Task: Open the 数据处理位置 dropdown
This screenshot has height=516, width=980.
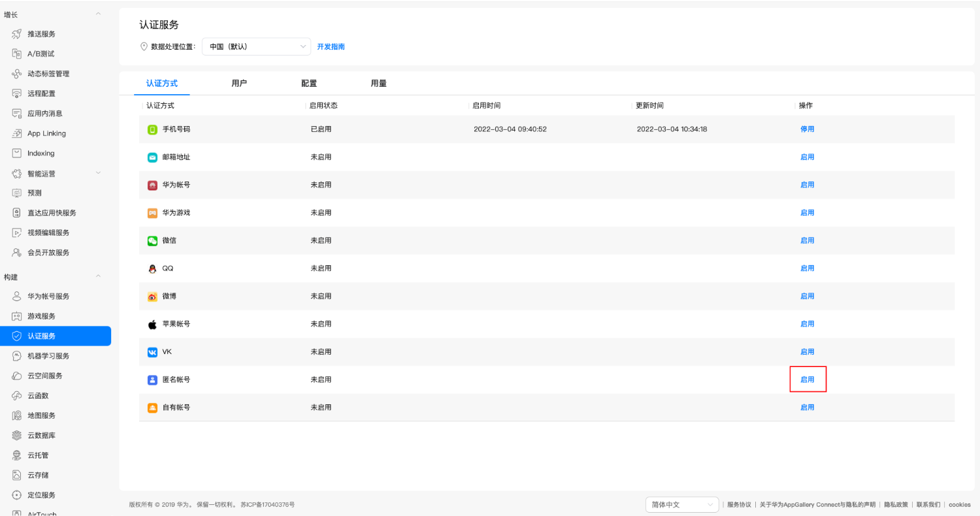Action: pyautogui.click(x=256, y=46)
